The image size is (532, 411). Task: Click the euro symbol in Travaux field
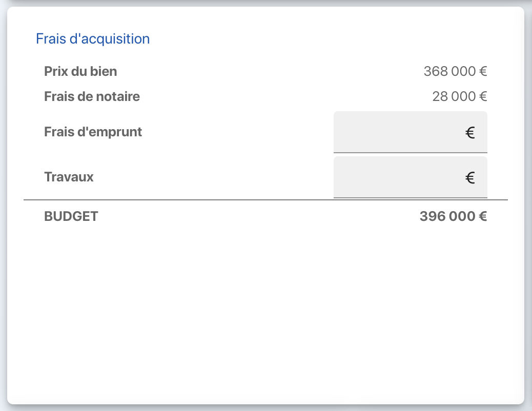coord(469,178)
